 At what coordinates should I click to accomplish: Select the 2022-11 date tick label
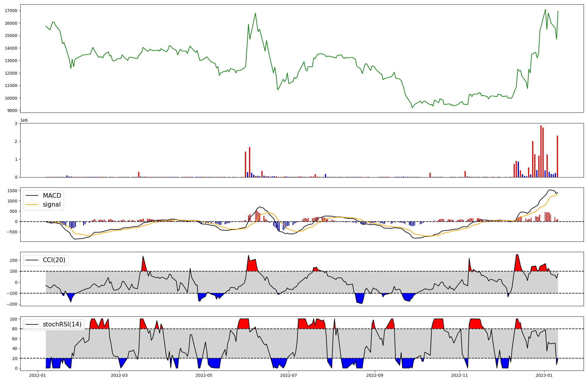[459, 375]
